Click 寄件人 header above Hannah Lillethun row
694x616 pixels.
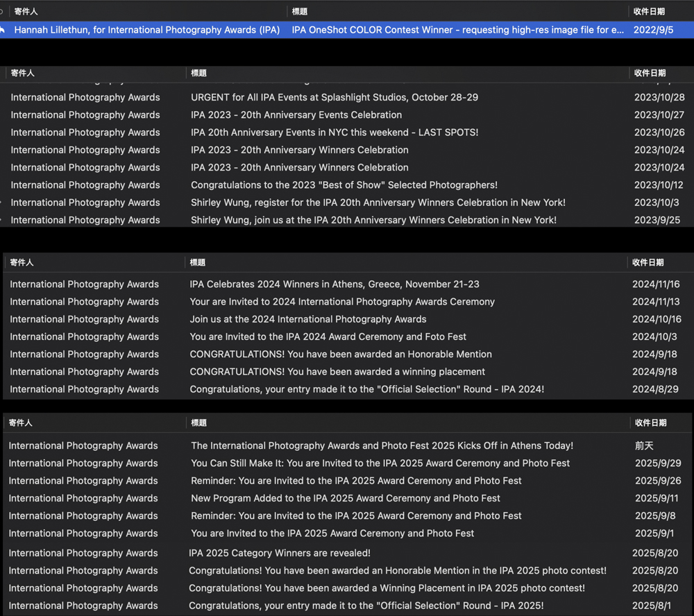coord(26,11)
